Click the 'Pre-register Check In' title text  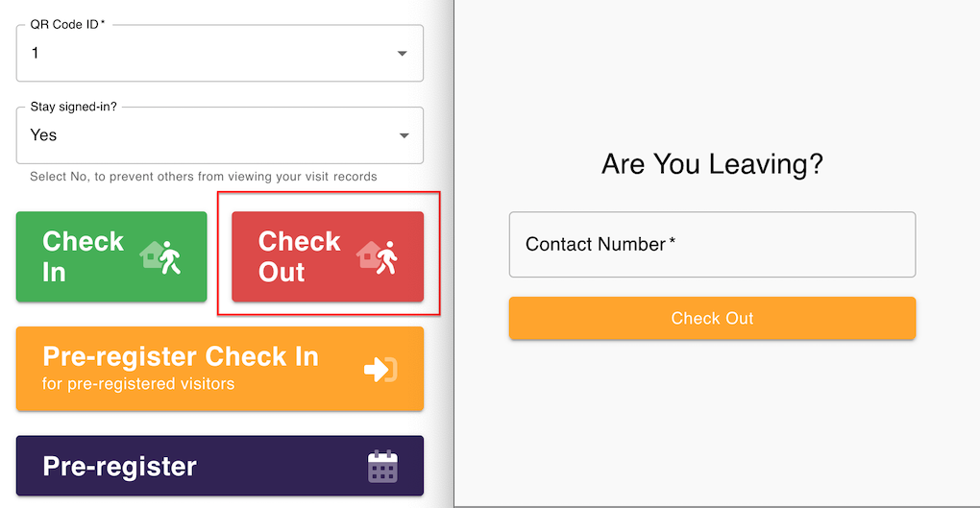[181, 356]
